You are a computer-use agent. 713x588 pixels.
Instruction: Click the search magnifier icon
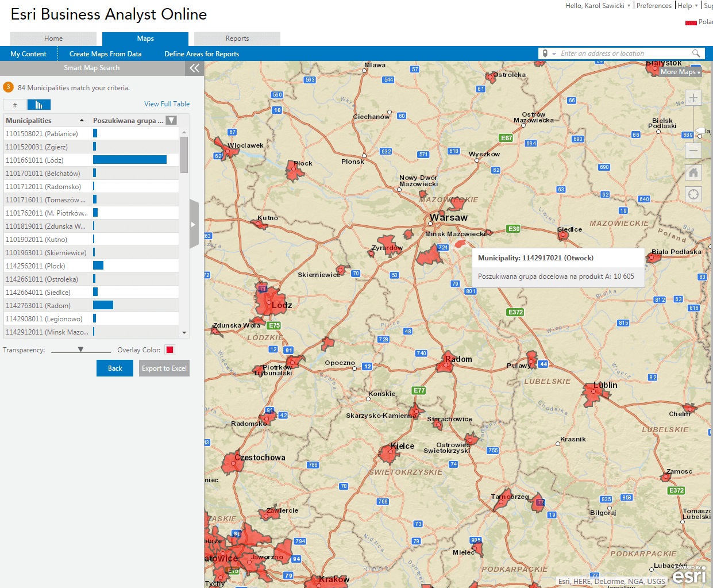coord(696,53)
